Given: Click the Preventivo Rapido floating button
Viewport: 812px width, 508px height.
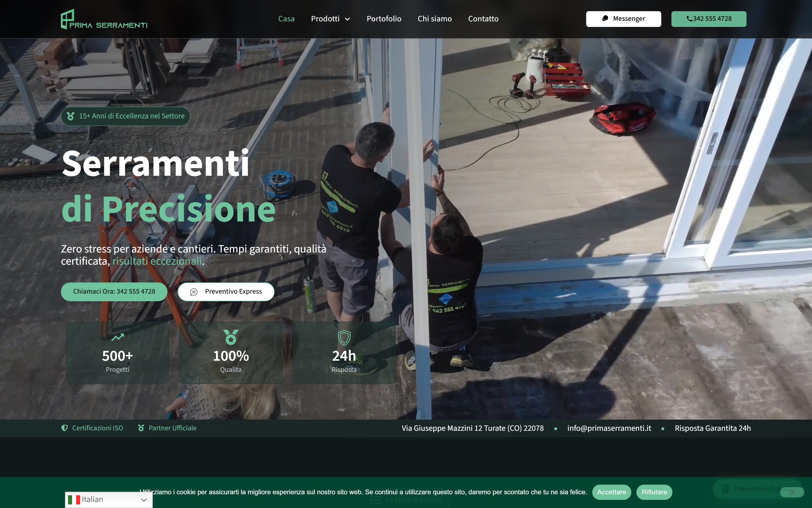Looking at the screenshot, I should [x=758, y=489].
